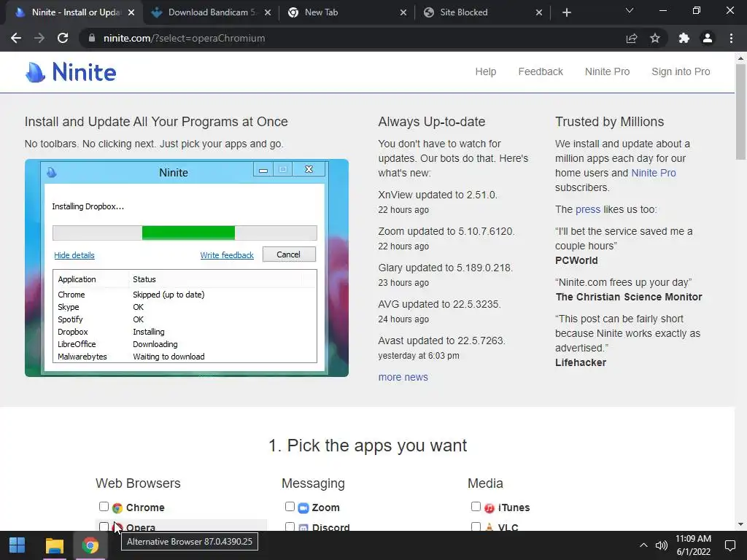Tick the Chrome checkbox
The image size is (747, 560).
click(x=104, y=507)
